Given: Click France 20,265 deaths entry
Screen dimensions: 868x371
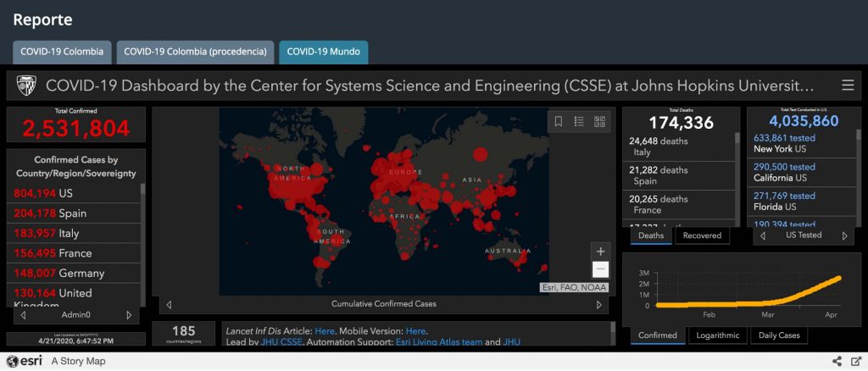Looking at the screenshot, I should coord(679,204).
